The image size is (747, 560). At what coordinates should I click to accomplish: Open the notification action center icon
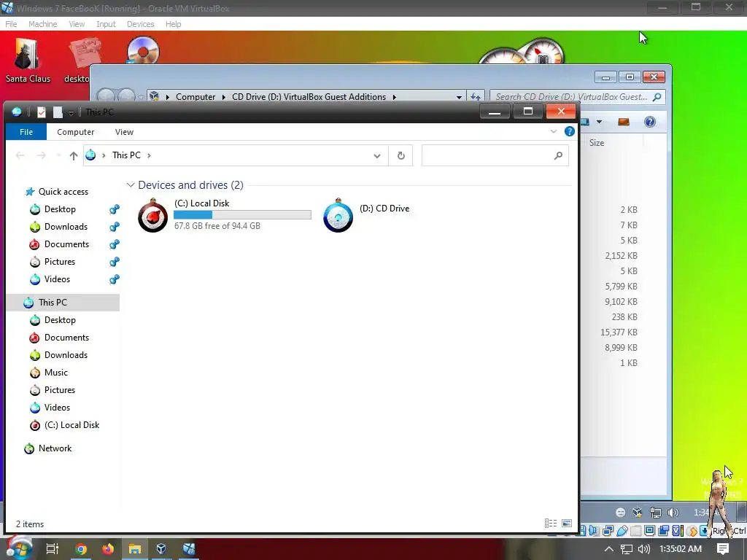click(723, 548)
